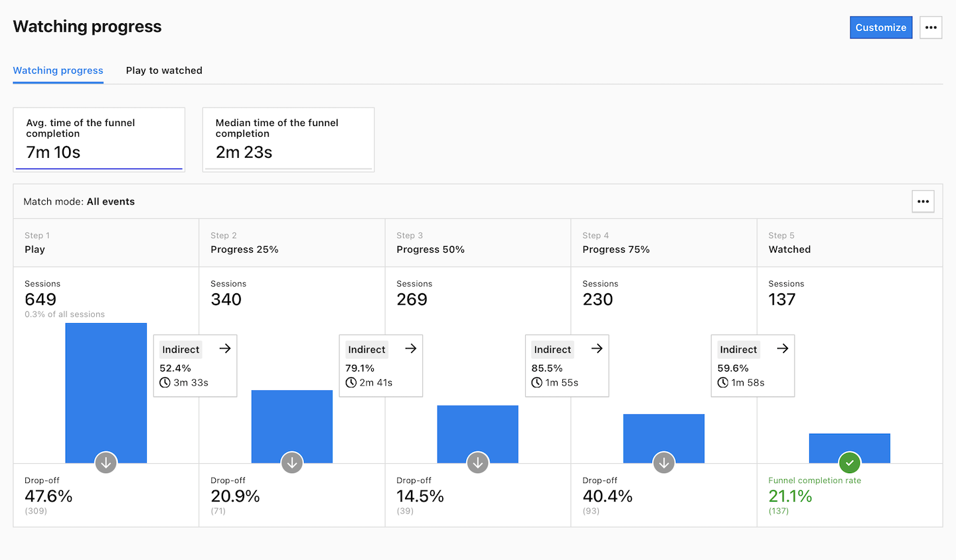Click the Step 3 Progress 50% header
The width and height of the screenshot is (956, 560).
click(478, 243)
